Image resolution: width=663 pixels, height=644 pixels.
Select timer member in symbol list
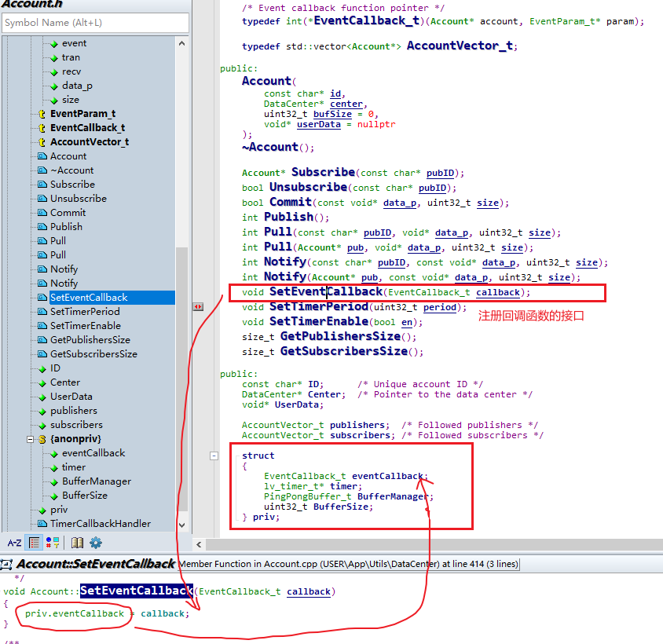[74, 467]
